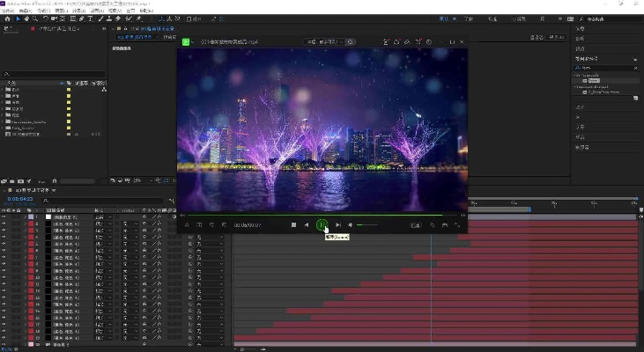This screenshot has width=644, height=352.
Task: Open blending mode dropdown for layer 1
Action: pyautogui.click(x=102, y=217)
